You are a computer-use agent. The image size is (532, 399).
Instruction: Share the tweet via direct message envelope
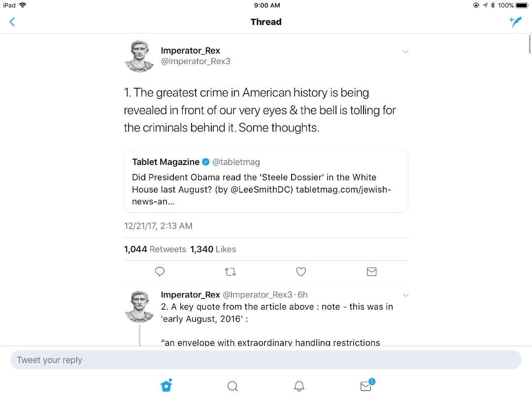tap(371, 272)
